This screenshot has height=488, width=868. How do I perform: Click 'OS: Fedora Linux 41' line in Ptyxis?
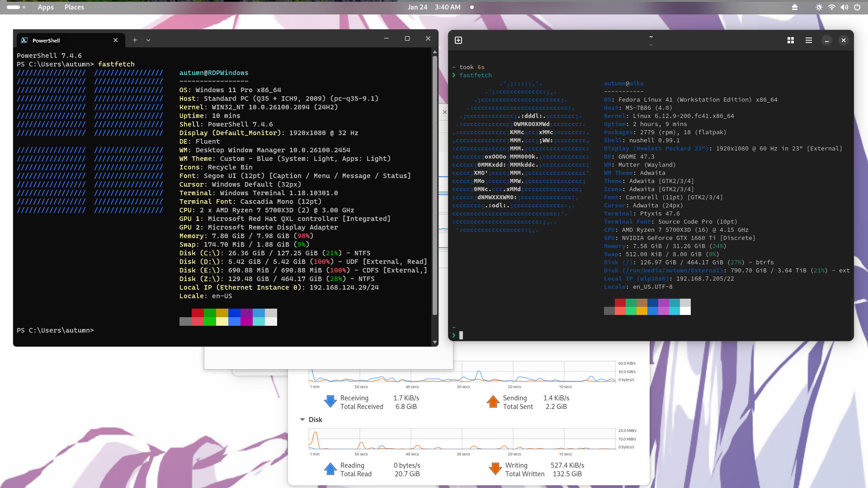pyautogui.click(x=691, y=100)
